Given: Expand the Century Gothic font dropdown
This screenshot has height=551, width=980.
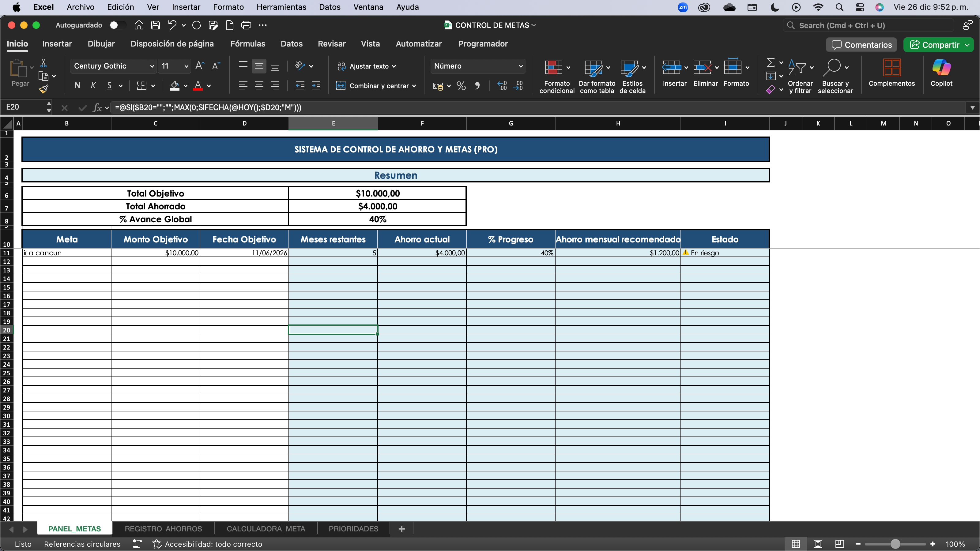Looking at the screenshot, I should [152, 66].
